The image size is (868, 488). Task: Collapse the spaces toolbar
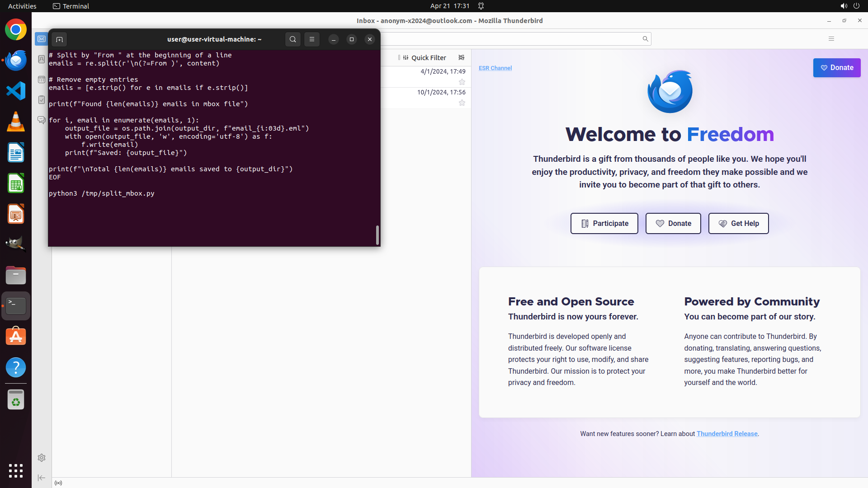[42, 478]
